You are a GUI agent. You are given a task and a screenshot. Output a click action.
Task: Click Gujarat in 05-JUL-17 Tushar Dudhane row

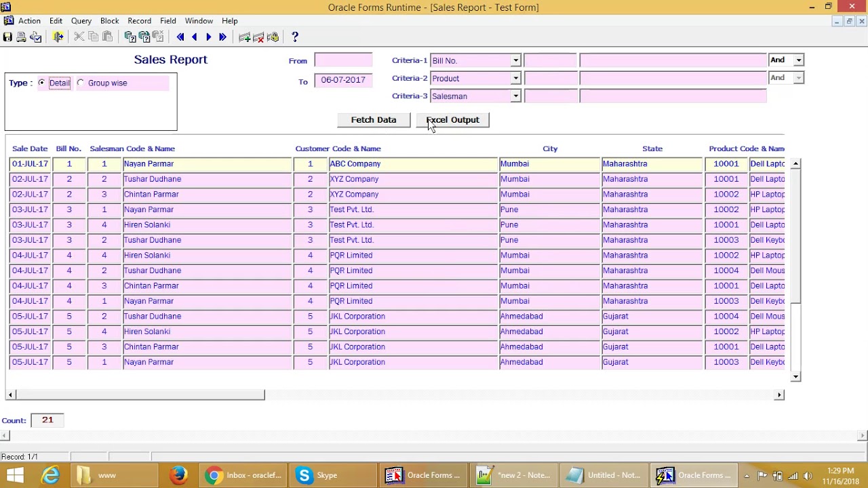click(x=652, y=317)
